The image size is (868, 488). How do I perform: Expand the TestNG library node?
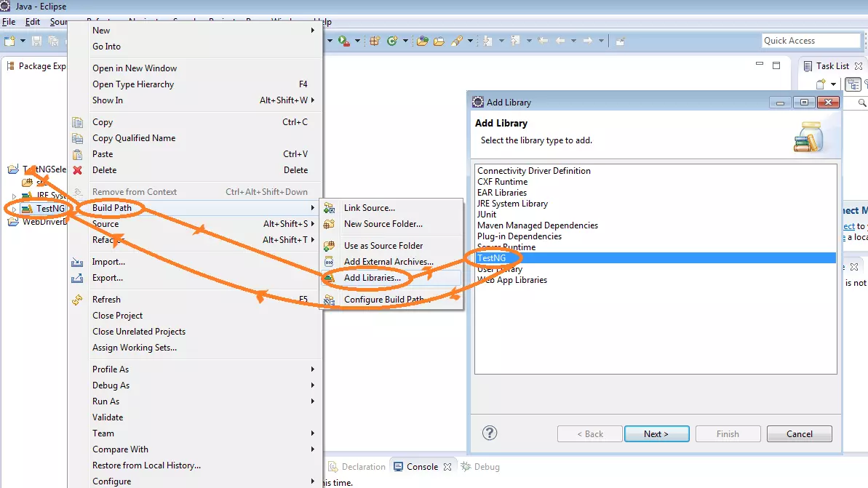click(14, 209)
